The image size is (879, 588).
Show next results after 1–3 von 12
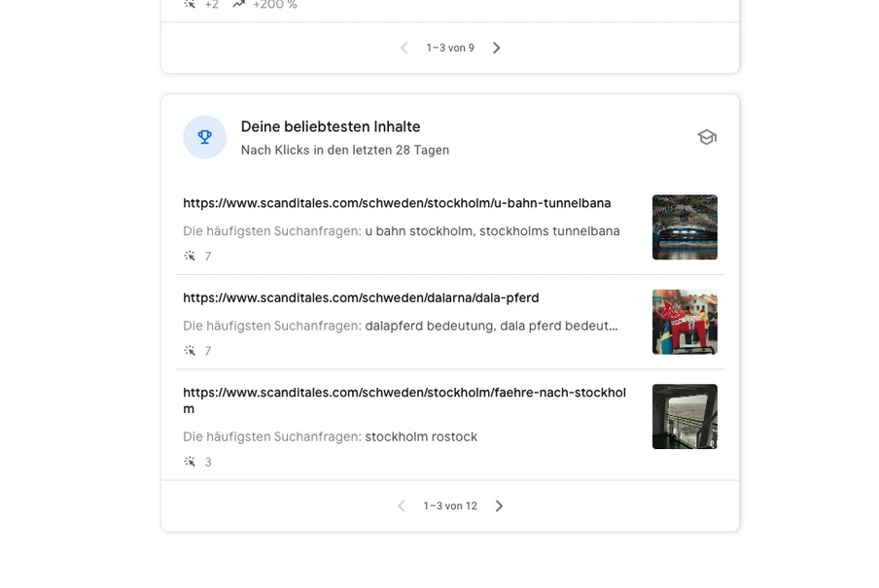pos(499,506)
